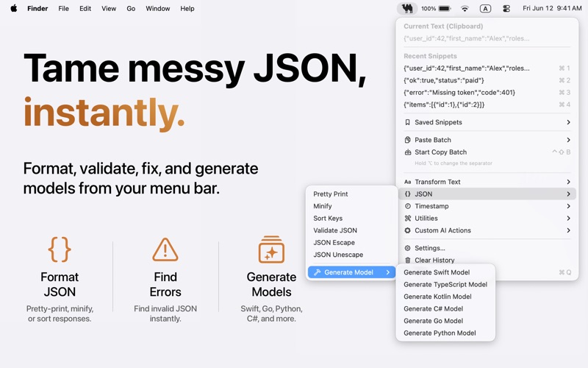The image size is (588, 368).
Task: Open the Wi-Fi status icon
Action: pyautogui.click(x=465, y=8)
